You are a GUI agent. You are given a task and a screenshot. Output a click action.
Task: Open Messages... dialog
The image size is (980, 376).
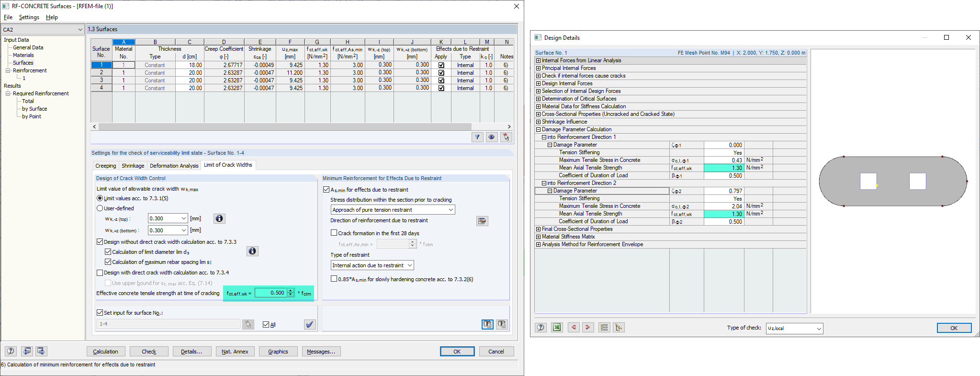click(x=321, y=352)
